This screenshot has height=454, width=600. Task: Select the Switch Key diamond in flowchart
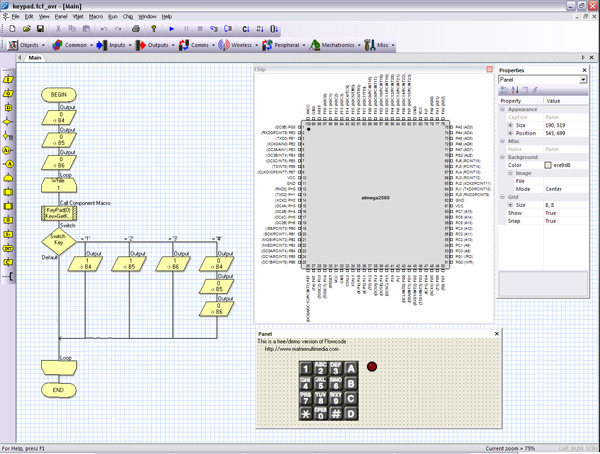point(59,241)
